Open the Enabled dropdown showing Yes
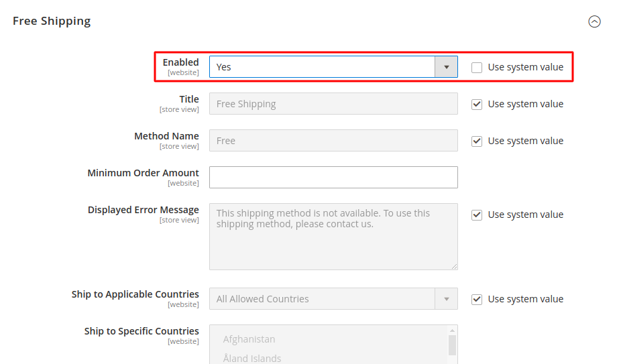This screenshot has height=364, width=619. pos(333,67)
